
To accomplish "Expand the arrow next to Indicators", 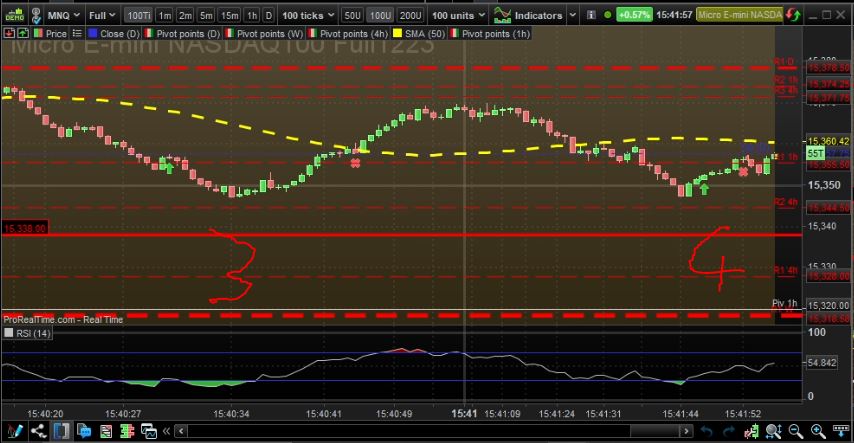I will point(572,15).
